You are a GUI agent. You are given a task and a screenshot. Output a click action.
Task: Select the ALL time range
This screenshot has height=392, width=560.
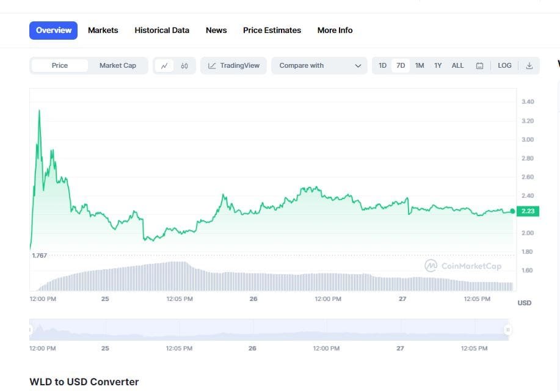coord(457,65)
